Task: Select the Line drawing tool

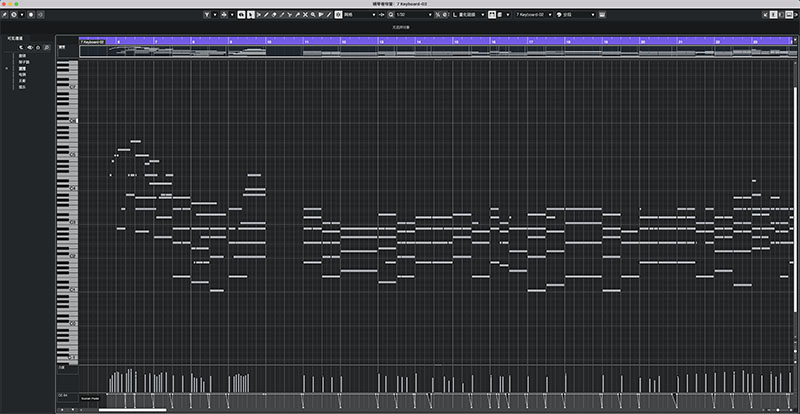Action: coord(328,15)
